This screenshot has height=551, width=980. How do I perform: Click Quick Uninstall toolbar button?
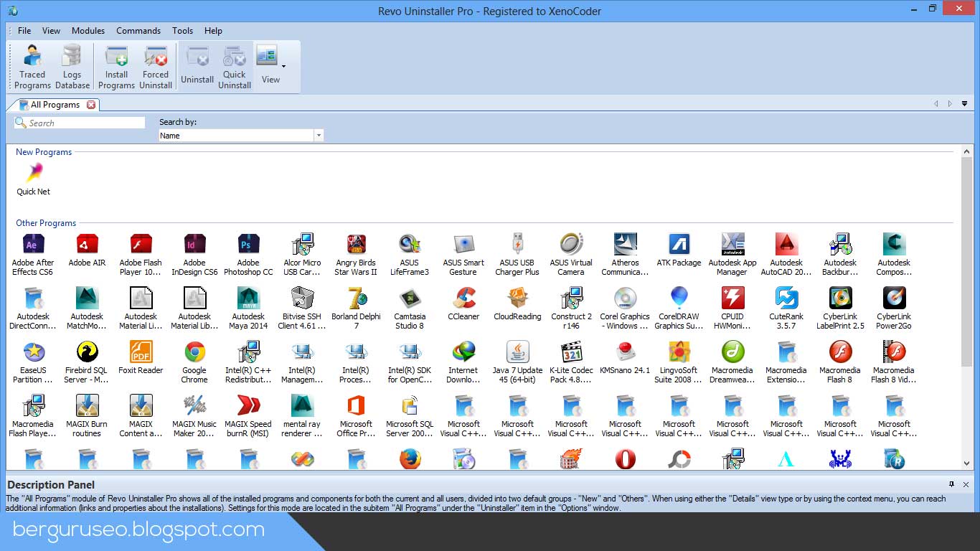point(235,67)
